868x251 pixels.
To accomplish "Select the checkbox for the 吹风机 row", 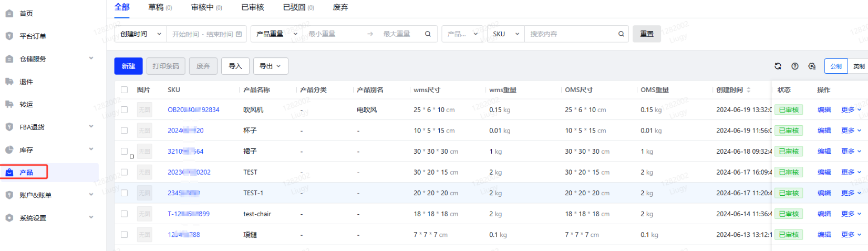I will pyautogui.click(x=125, y=110).
